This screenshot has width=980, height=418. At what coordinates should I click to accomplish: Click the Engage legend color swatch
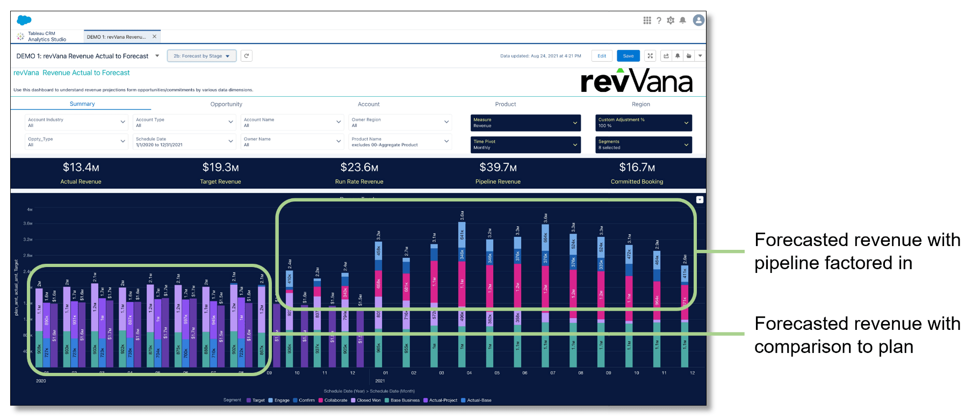[271, 400]
